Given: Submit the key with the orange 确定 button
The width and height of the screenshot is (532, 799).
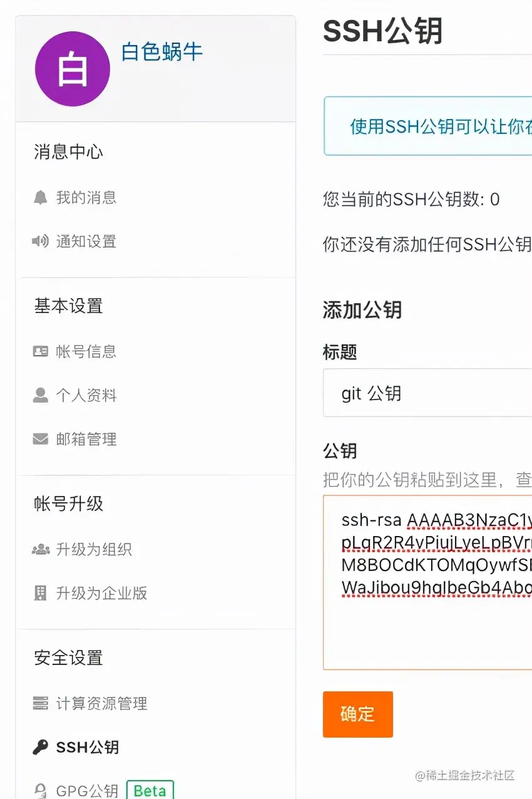Looking at the screenshot, I should pos(358,714).
